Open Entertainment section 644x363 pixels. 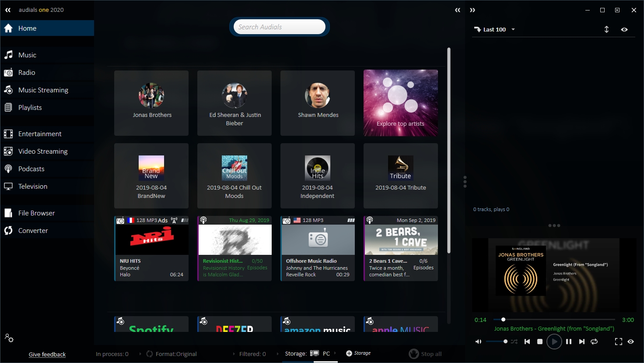(47, 134)
